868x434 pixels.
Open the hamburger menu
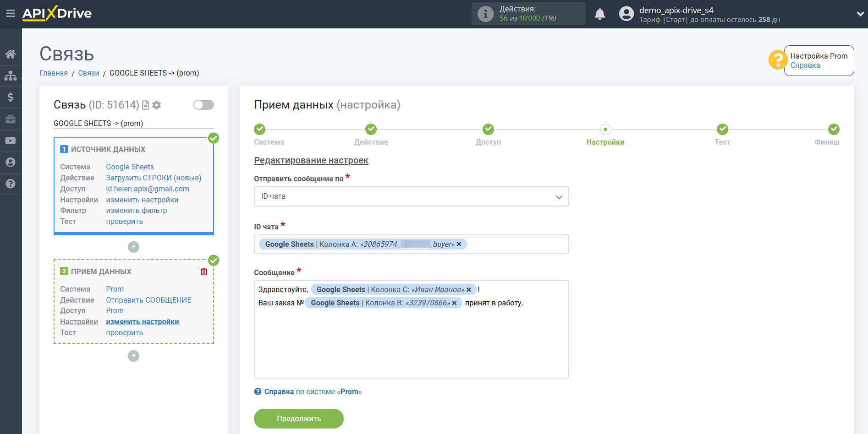click(11, 14)
